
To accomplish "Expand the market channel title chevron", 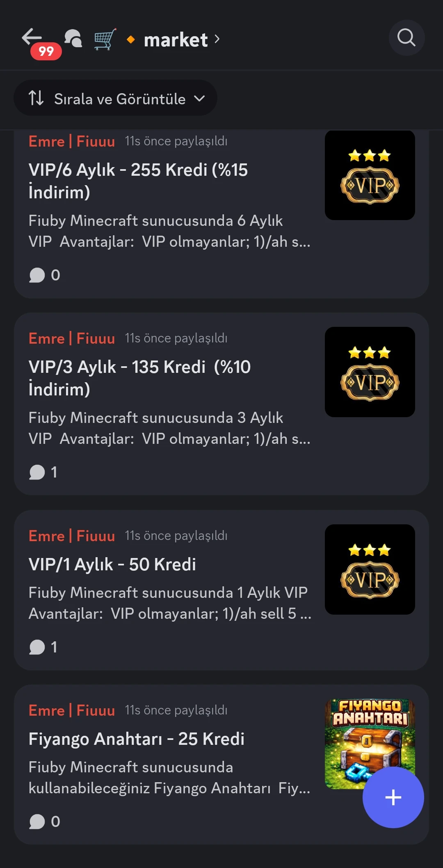I will pos(217,39).
